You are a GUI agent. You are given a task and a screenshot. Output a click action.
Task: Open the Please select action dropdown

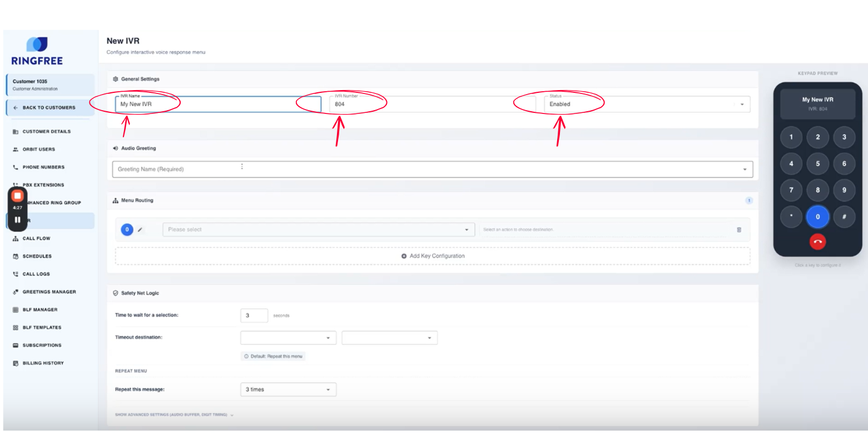tap(319, 230)
